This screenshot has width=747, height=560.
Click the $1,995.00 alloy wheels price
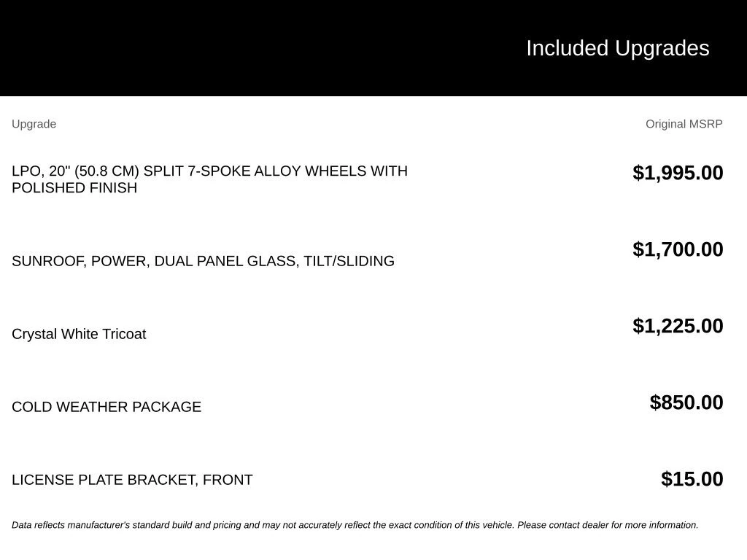coord(678,173)
